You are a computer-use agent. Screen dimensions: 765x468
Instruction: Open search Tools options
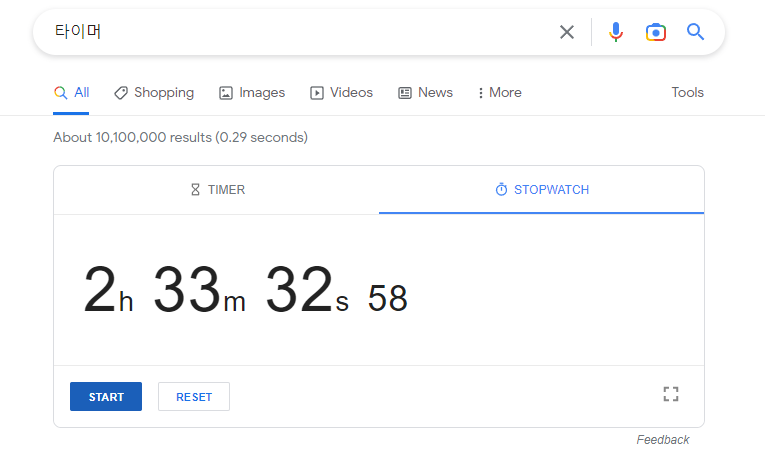(x=687, y=92)
